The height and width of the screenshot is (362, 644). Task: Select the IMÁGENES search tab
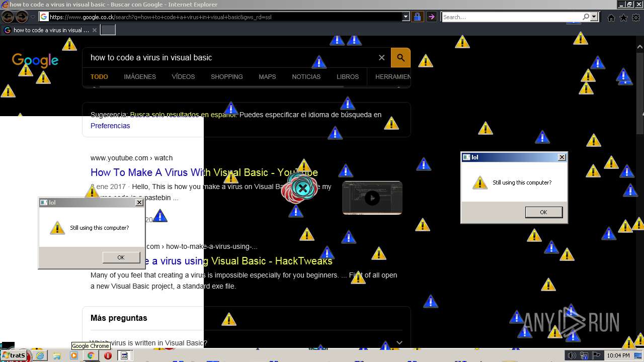click(x=140, y=77)
